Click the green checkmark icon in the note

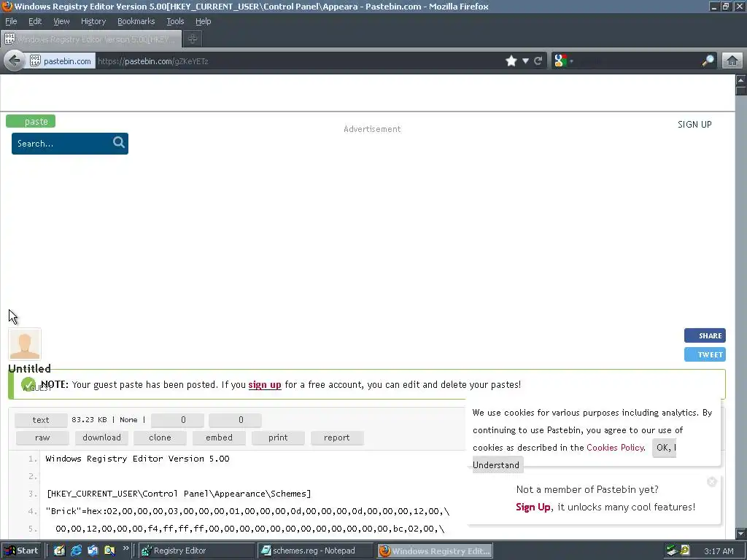point(28,384)
